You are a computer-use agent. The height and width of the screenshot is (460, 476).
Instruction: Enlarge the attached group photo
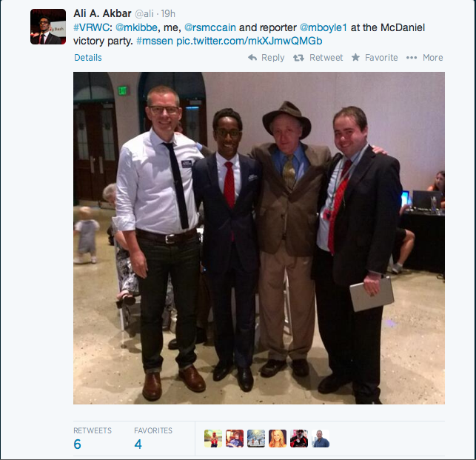(x=259, y=238)
